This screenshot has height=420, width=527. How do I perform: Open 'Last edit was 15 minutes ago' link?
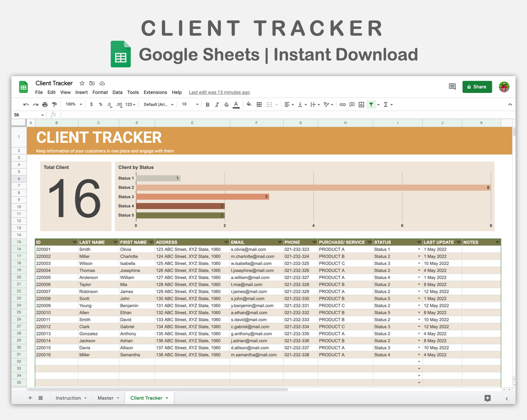click(x=219, y=92)
